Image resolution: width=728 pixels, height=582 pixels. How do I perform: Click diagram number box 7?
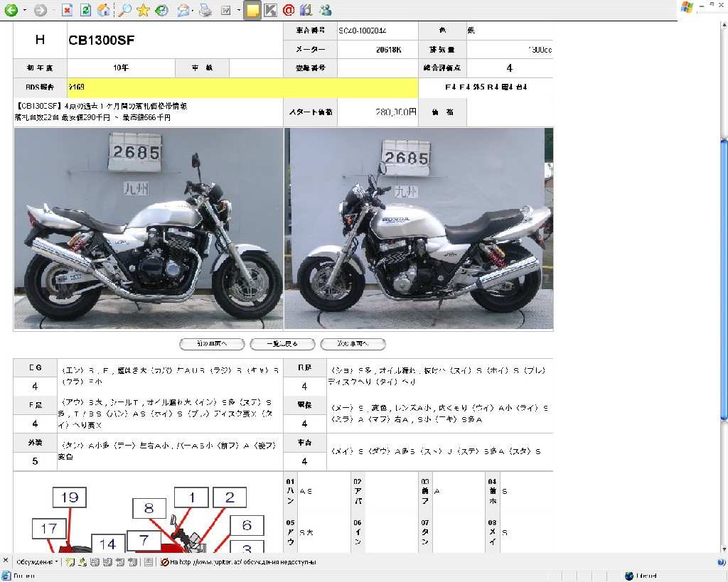[144, 540]
